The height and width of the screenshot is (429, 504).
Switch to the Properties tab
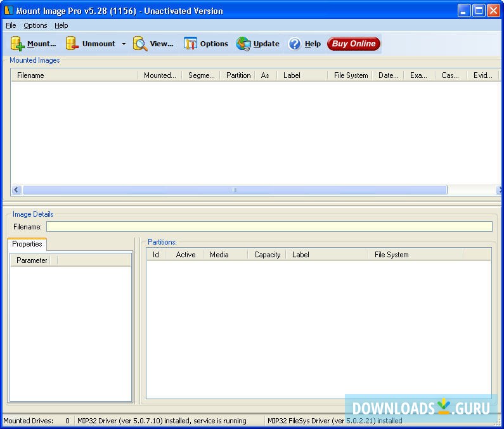click(x=27, y=244)
